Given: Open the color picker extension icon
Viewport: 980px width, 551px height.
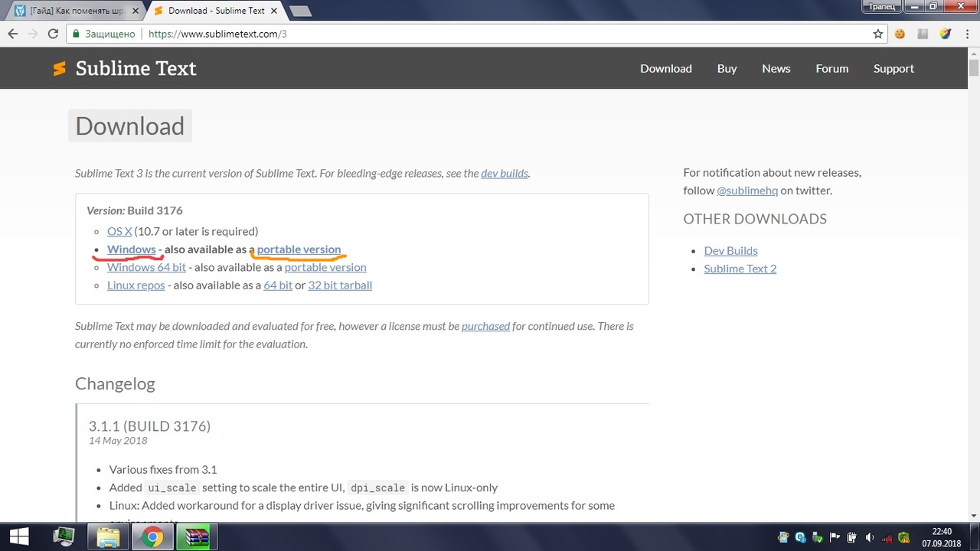Looking at the screenshot, I should 945,34.
